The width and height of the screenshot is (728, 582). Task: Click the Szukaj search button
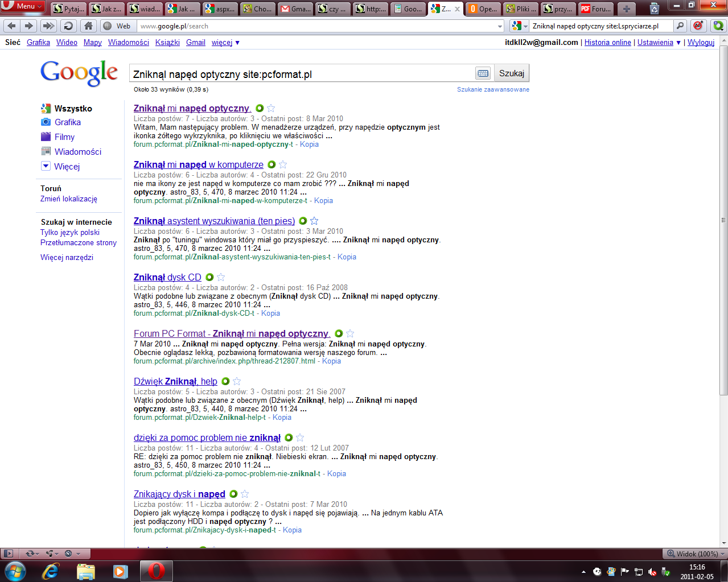[511, 73]
